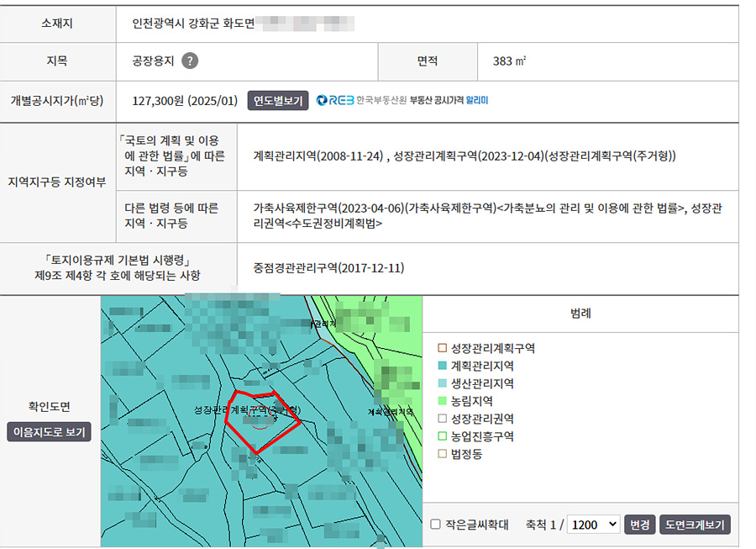
Task: Open the 부동산 공시가격 알리미 link
Action: tap(449, 101)
